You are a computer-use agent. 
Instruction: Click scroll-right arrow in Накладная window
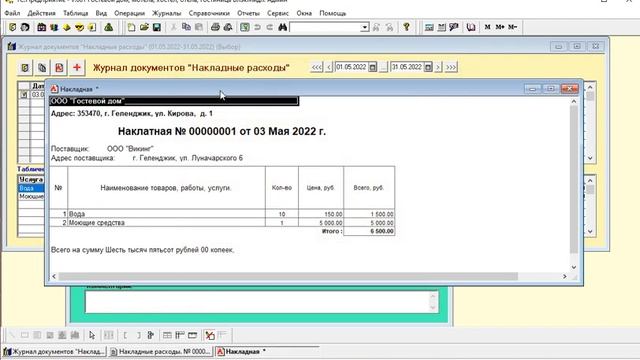point(564,276)
